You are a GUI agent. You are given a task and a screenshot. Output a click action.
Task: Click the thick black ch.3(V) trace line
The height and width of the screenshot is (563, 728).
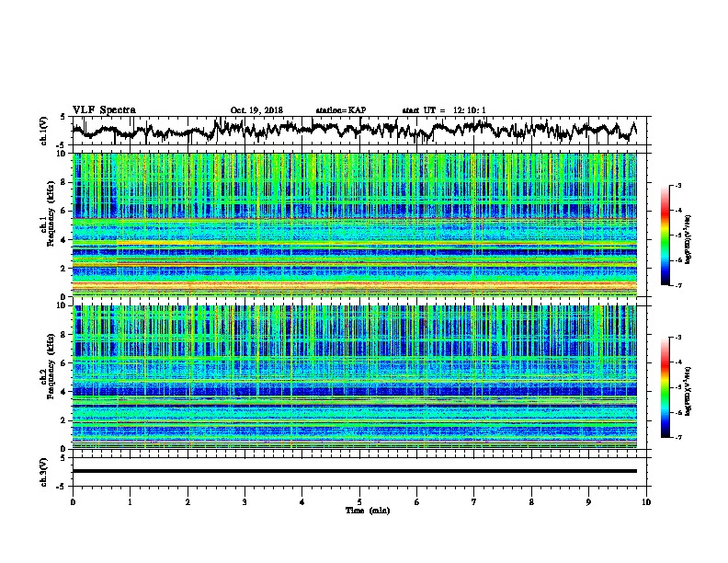click(354, 471)
